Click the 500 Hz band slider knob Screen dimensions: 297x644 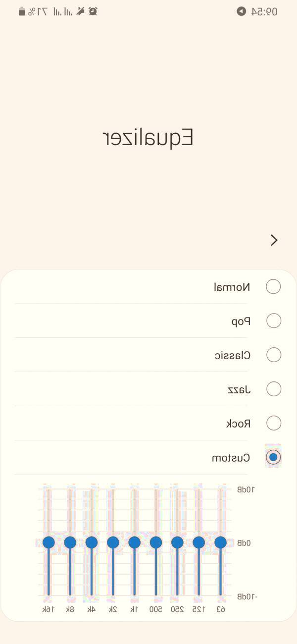[156, 542]
